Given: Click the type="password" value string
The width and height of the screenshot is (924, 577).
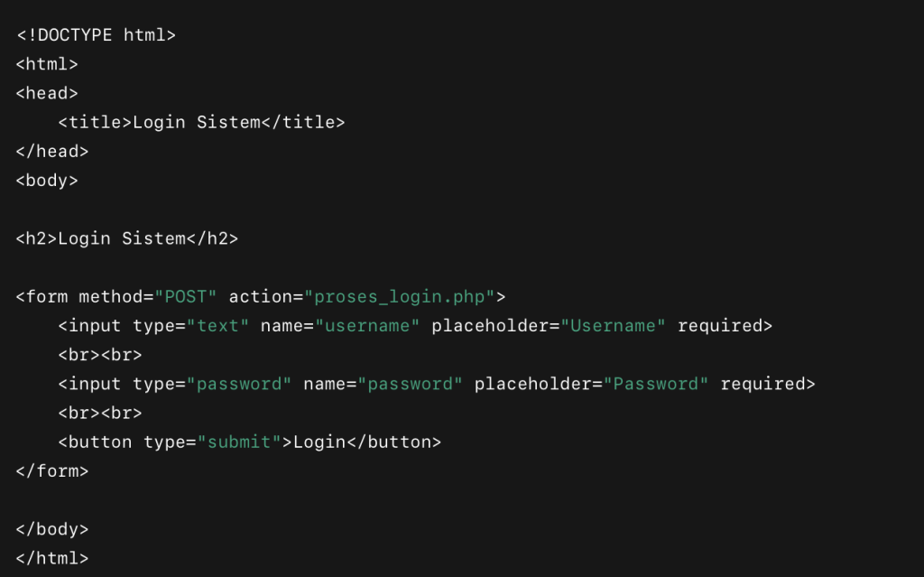Looking at the screenshot, I should [239, 384].
